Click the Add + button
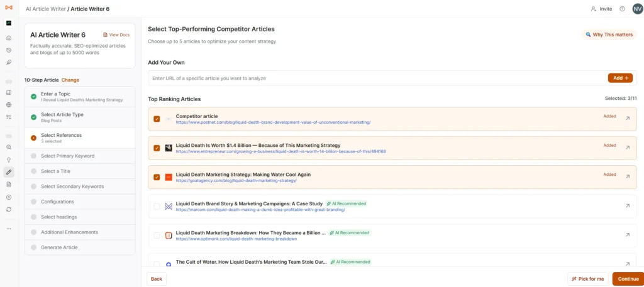This screenshot has width=644, height=287. point(620,78)
